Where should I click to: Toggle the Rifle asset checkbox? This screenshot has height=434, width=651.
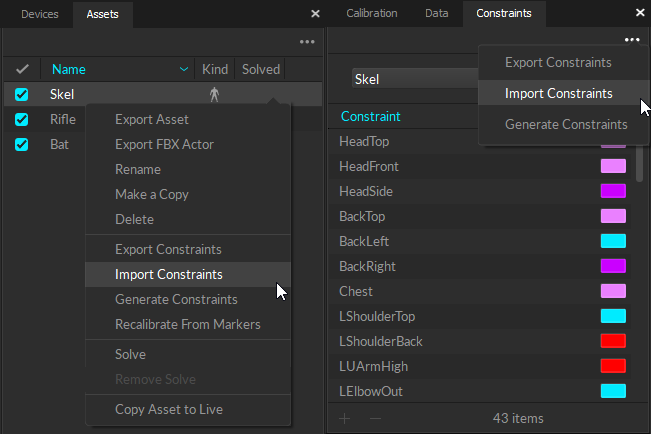(x=22, y=120)
